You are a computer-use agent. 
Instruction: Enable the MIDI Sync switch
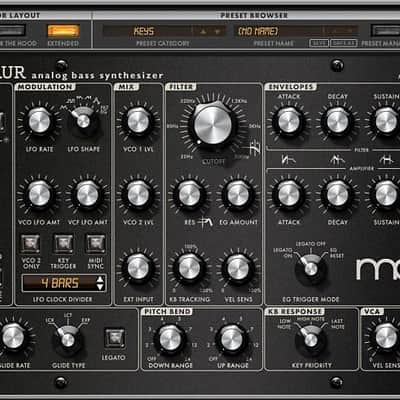click(x=96, y=243)
